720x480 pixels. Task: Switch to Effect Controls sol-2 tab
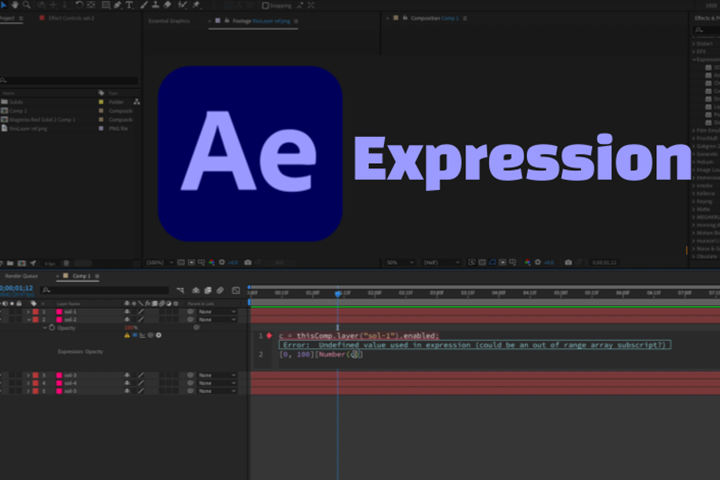pyautogui.click(x=71, y=18)
